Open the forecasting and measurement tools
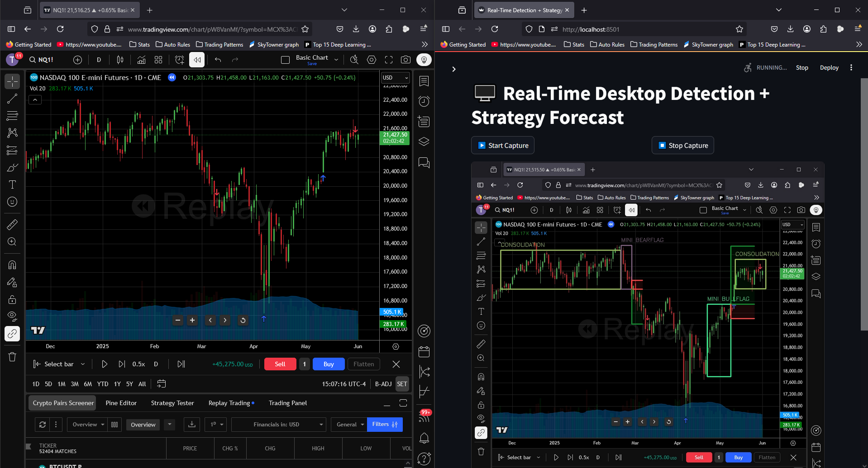 (x=12, y=150)
